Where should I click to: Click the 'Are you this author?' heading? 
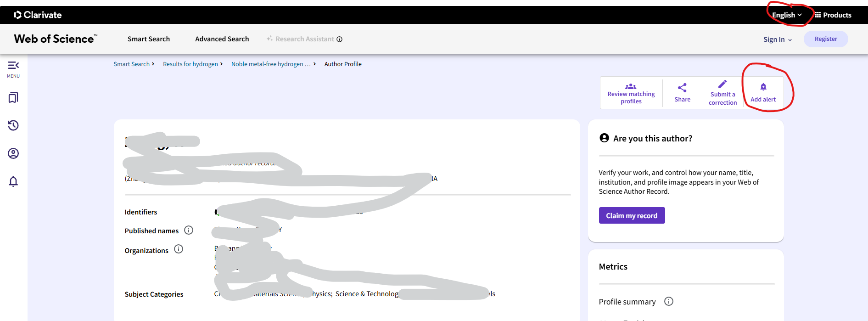[653, 138]
